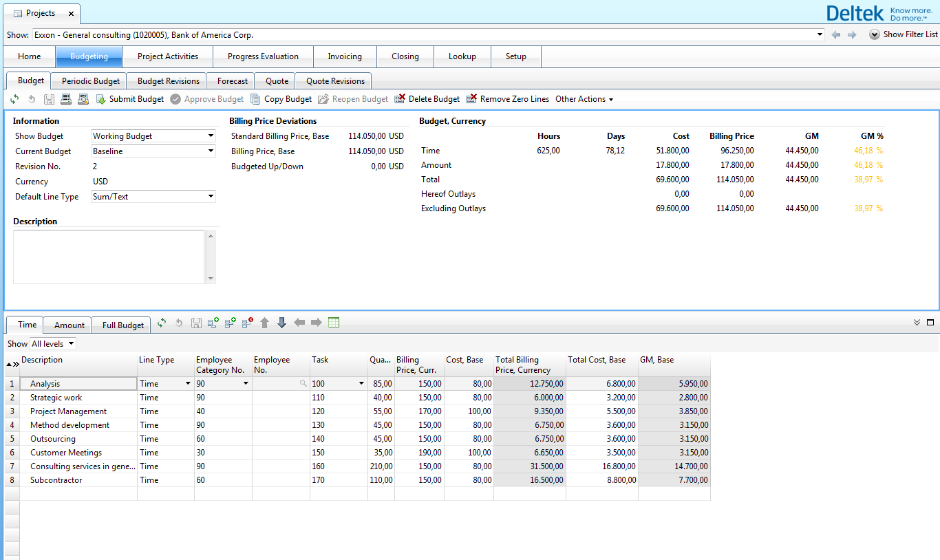Click the table layout grid icon
The width and height of the screenshot is (940, 560).
point(334,323)
